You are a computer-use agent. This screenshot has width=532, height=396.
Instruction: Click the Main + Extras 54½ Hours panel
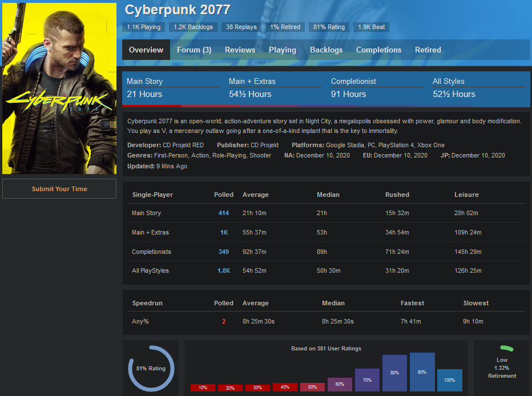tap(275, 89)
